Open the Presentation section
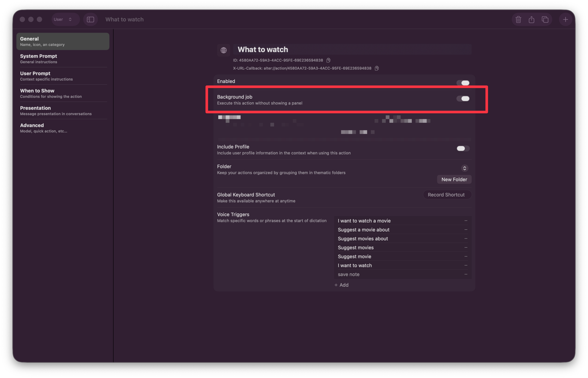Viewport: 588px width, 378px height. [x=63, y=110]
